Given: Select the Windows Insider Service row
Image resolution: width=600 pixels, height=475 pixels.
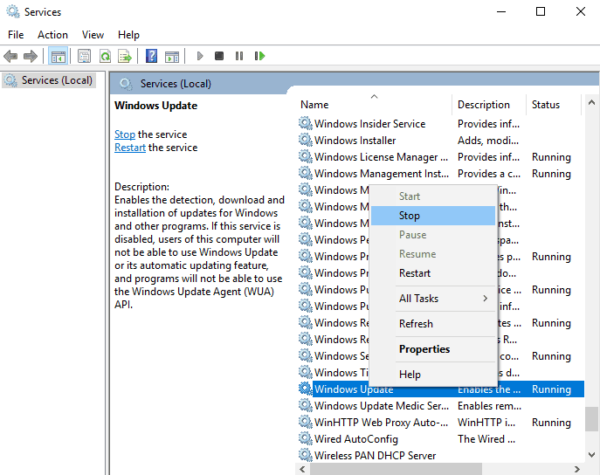Looking at the screenshot, I should pyautogui.click(x=441, y=124).
